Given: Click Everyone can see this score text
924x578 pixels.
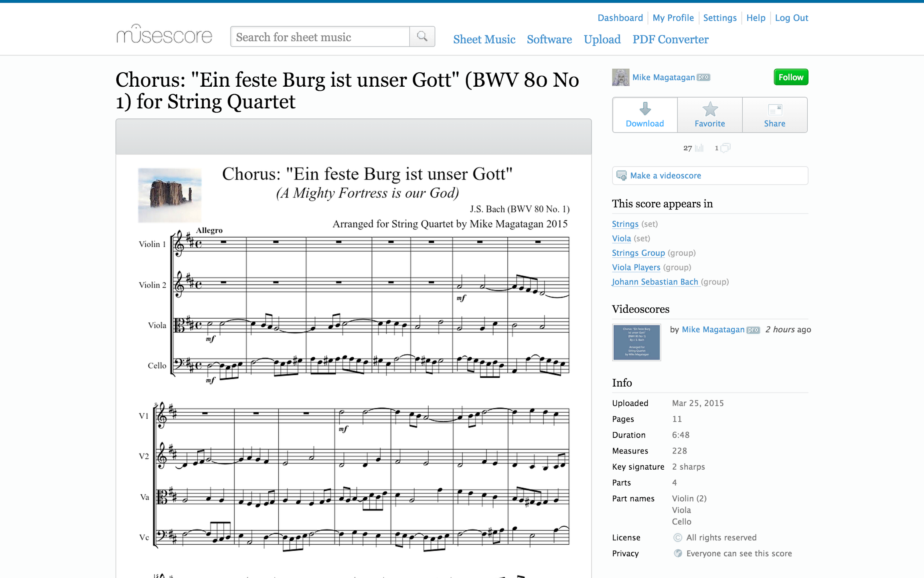Looking at the screenshot, I should coord(739,554).
